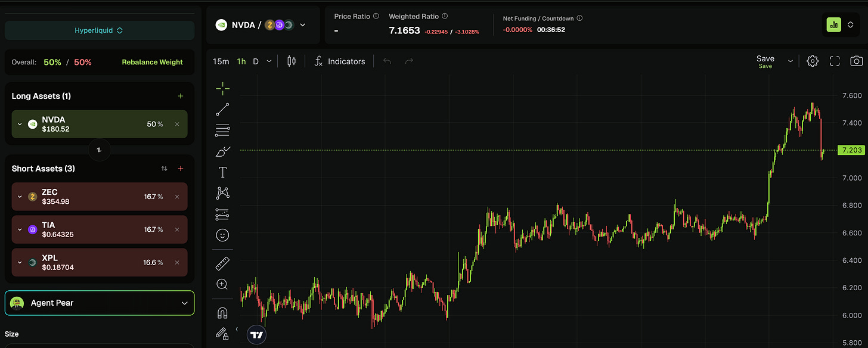This screenshot has width=868, height=348.
Task: Edit XPL 16.6 % weight
Action: [x=153, y=262]
